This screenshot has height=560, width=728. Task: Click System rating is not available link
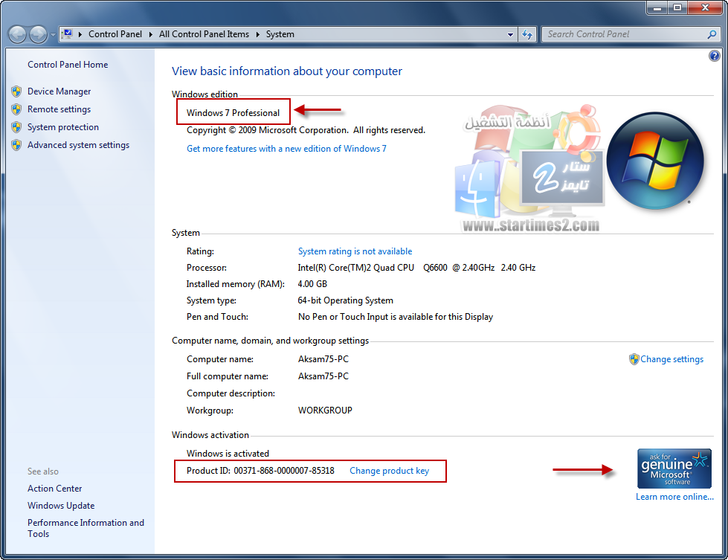pos(355,251)
